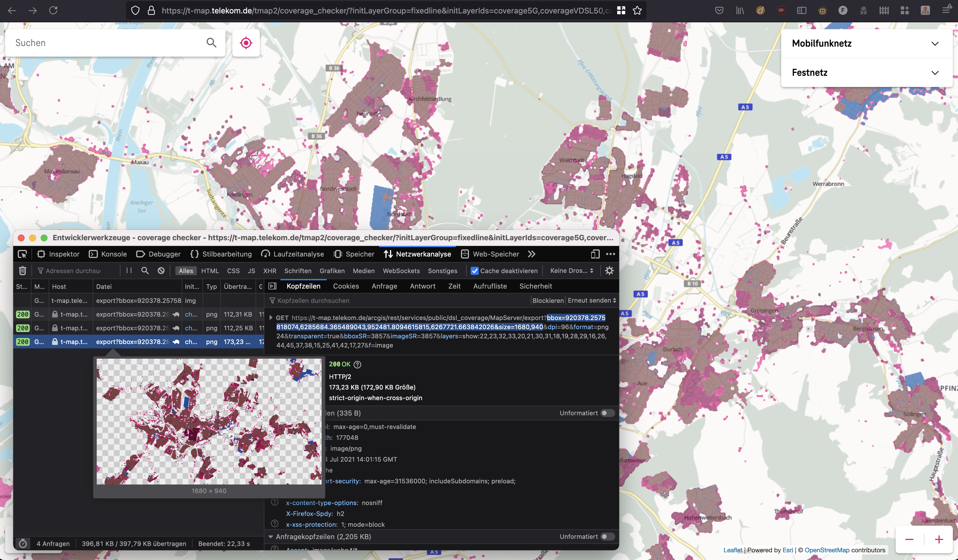Switch to the Inspektor tab
Image resolution: width=958 pixels, height=560 pixels.
click(x=59, y=254)
